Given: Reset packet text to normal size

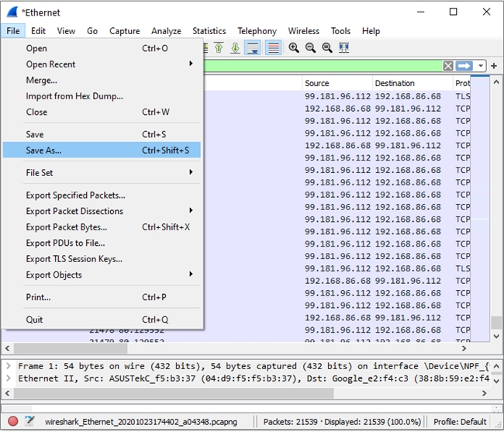Looking at the screenshot, I should (x=326, y=48).
